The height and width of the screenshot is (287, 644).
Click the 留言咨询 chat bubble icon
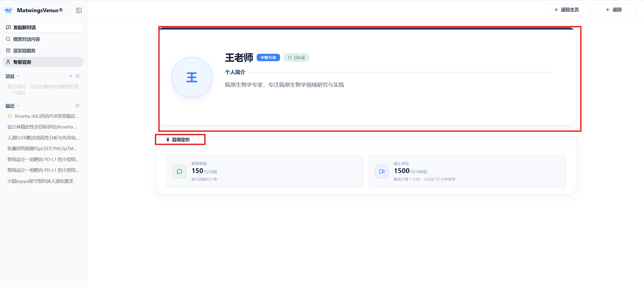180,172
